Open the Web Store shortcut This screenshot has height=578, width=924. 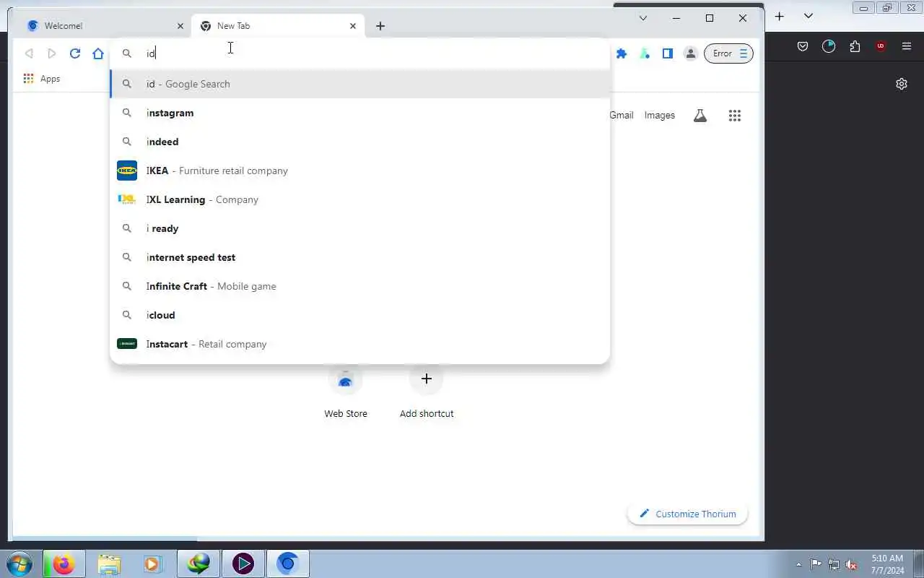click(346, 392)
